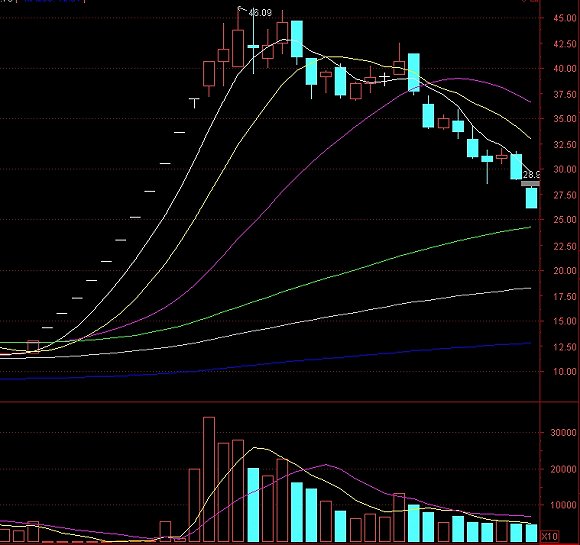Click the T-shaped candlestick near 37.50
The image size is (580, 545).
pyautogui.click(x=194, y=103)
